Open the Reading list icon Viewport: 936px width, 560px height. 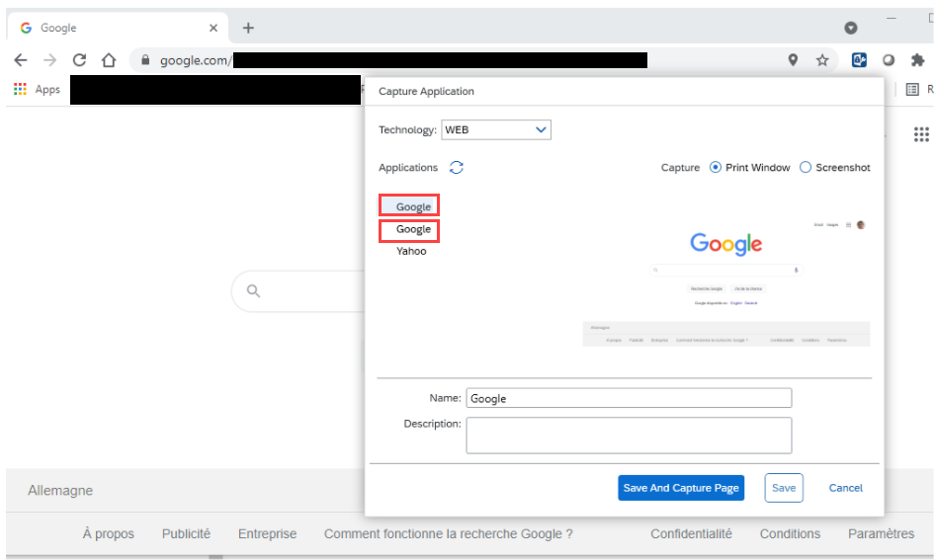(x=912, y=90)
